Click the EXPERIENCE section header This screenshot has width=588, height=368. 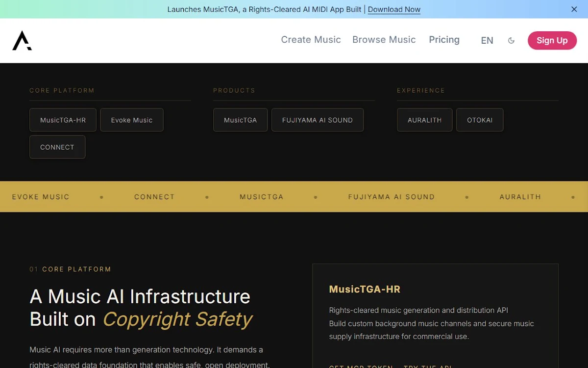tap(421, 90)
